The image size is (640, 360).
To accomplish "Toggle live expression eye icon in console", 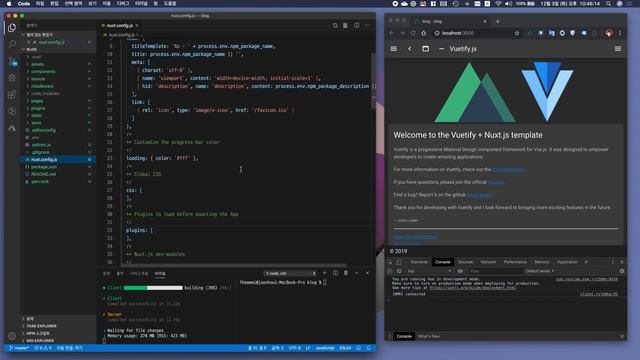I will click(460, 271).
